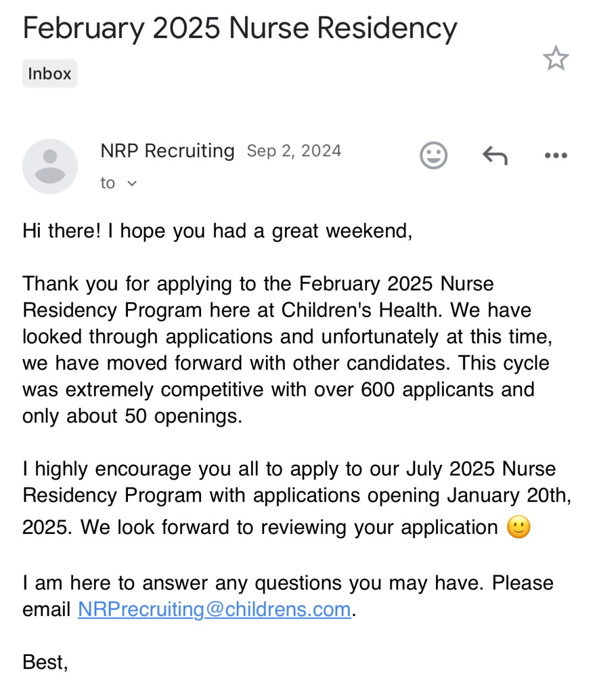This screenshot has height=700, width=595.
Task: Tap the "Thank you for applying" paragraph
Action: pyautogui.click(x=289, y=349)
